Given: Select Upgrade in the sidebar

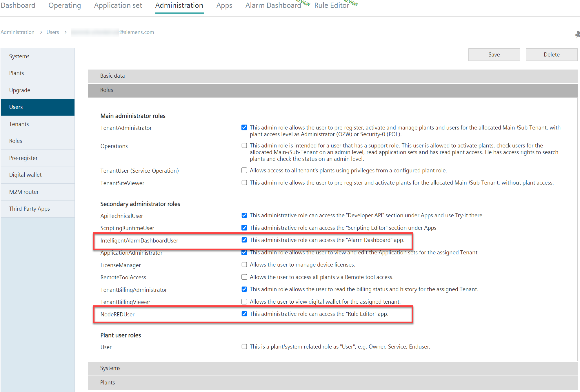Looking at the screenshot, I should [x=38, y=90].
